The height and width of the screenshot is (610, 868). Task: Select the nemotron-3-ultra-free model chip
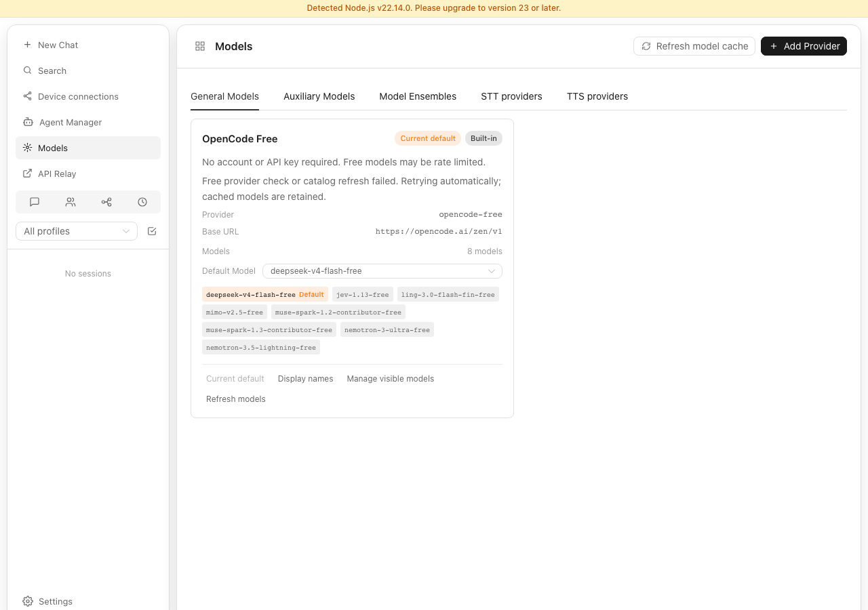387,329
